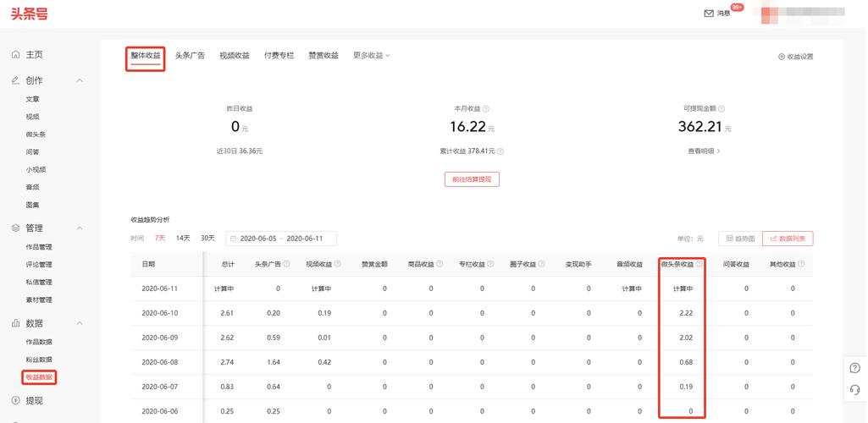Open 图集 under 创作

coord(33,205)
